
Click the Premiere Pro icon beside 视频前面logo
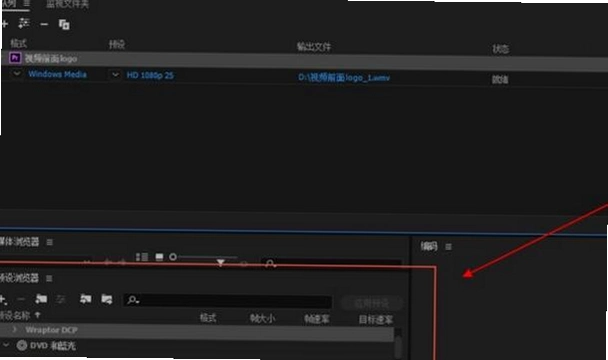click(x=15, y=58)
